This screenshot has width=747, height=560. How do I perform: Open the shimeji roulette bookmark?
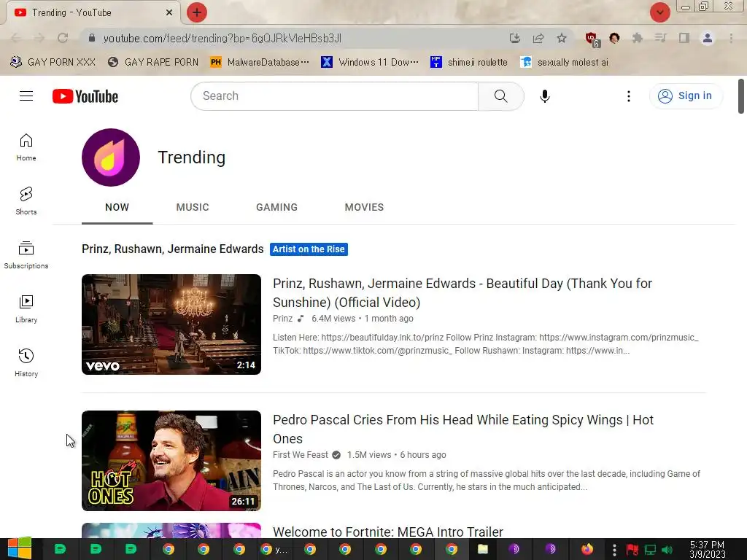click(469, 63)
